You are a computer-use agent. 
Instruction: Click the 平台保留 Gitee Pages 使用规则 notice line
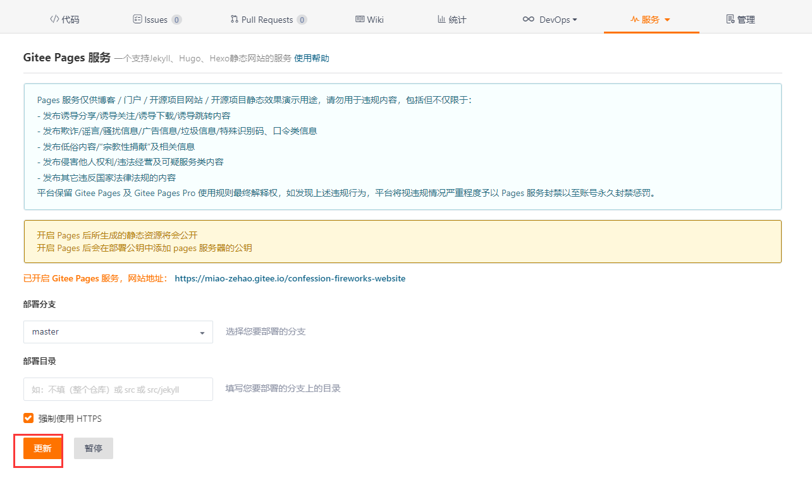[347, 193]
